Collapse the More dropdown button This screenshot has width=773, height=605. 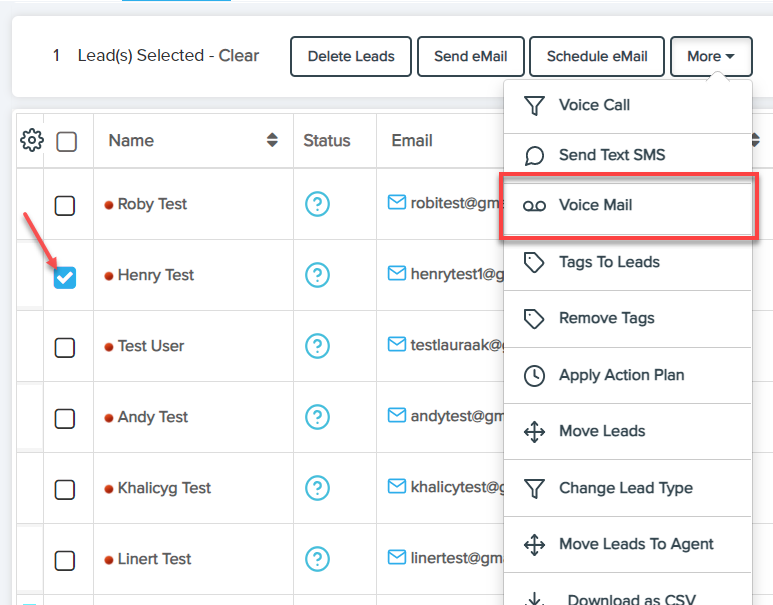pyautogui.click(x=711, y=57)
